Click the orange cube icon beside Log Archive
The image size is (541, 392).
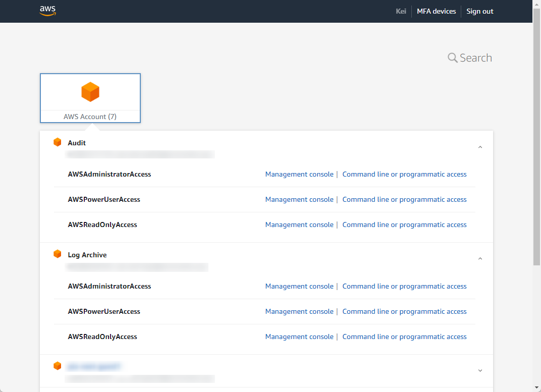point(57,254)
